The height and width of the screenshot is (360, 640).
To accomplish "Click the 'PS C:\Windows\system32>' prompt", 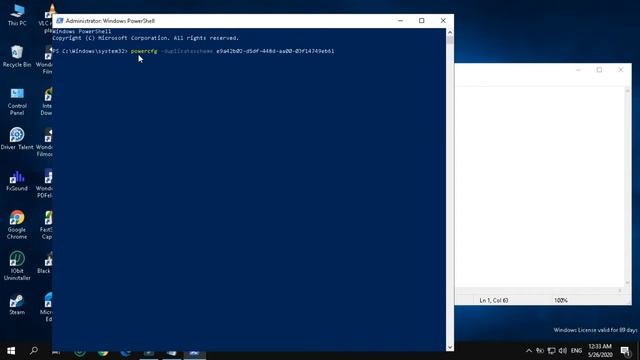I will coord(90,51).
